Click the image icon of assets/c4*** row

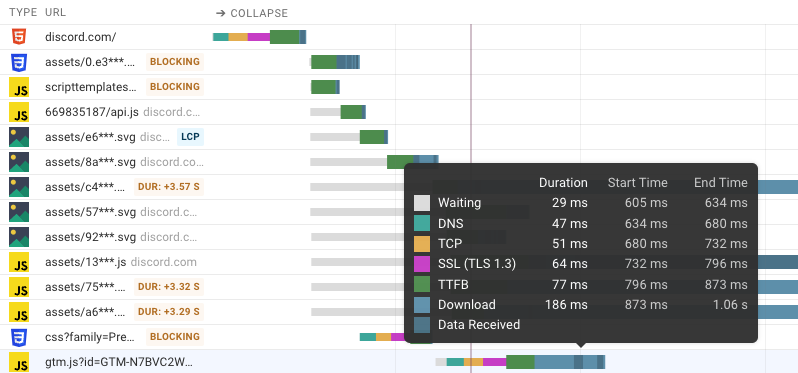(x=19, y=187)
